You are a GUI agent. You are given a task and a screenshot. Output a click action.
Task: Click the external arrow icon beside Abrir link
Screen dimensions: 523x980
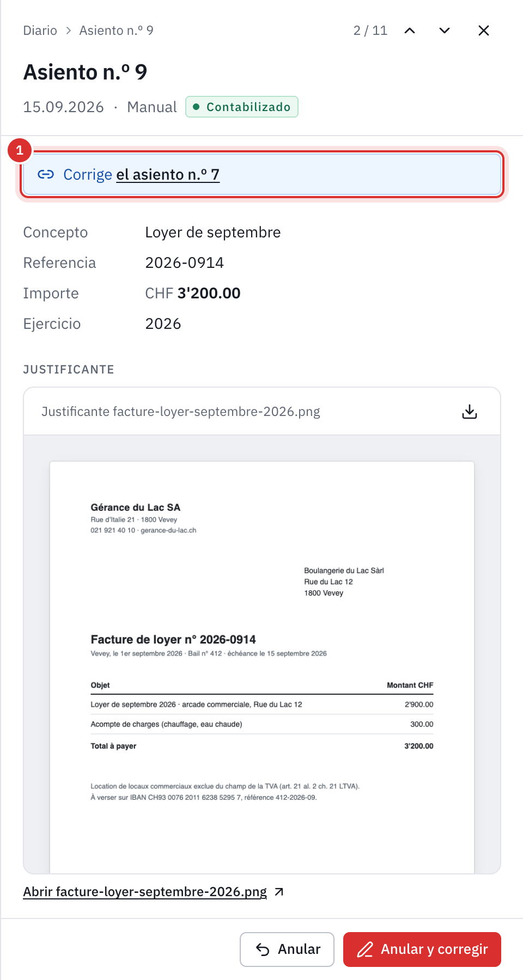pyautogui.click(x=279, y=892)
